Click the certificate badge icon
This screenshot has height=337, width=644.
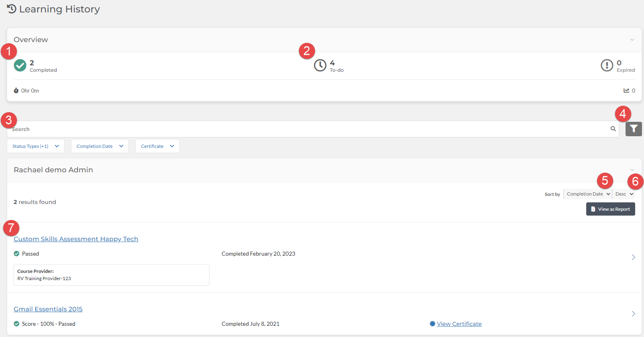click(432, 324)
